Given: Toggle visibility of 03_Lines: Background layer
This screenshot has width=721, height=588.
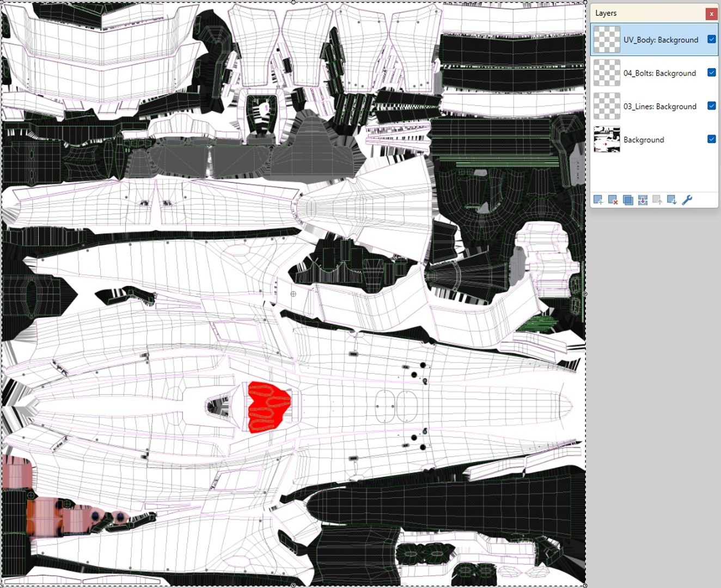Looking at the screenshot, I should (x=711, y=106).
